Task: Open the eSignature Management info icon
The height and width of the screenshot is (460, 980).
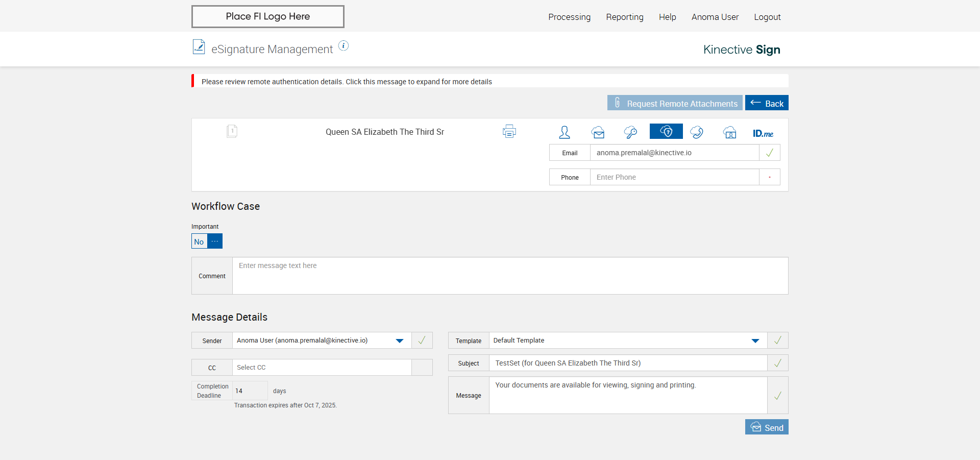Action: click(x=344, y=46)
